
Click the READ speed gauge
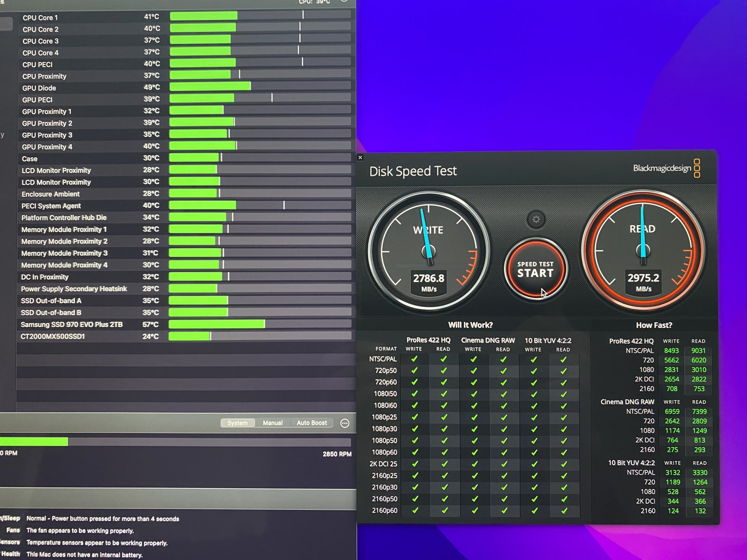[643, 250]
